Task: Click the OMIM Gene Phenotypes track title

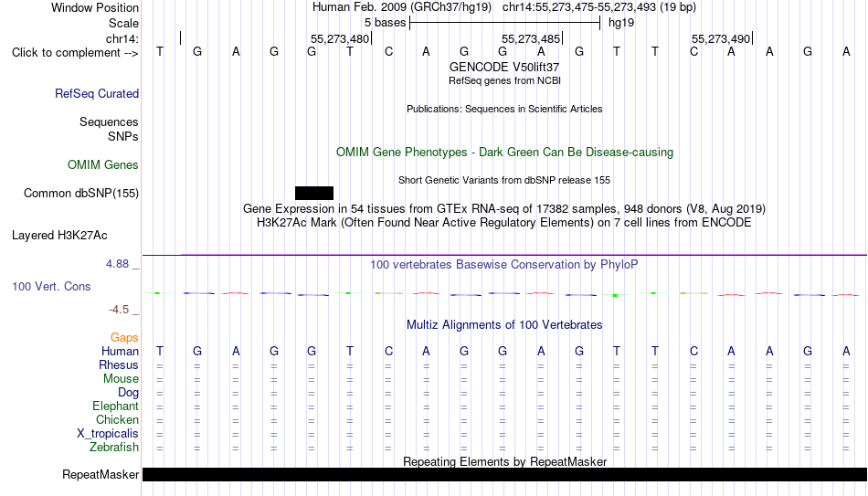Action: [x=505, y=153]
